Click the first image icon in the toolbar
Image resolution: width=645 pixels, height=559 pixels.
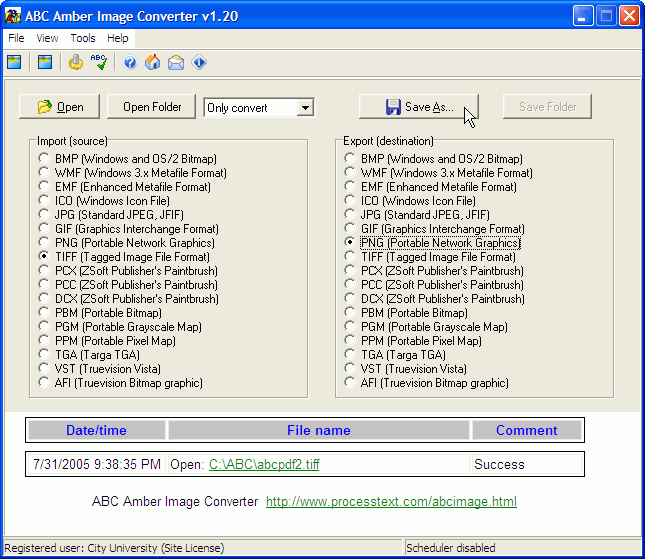pyautogui.click(x=14, y=63)
